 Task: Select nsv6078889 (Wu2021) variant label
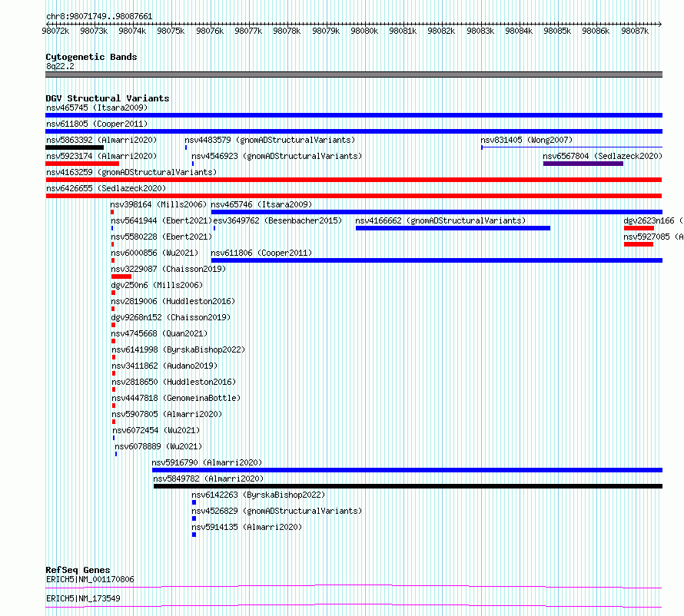pos(158,446)
